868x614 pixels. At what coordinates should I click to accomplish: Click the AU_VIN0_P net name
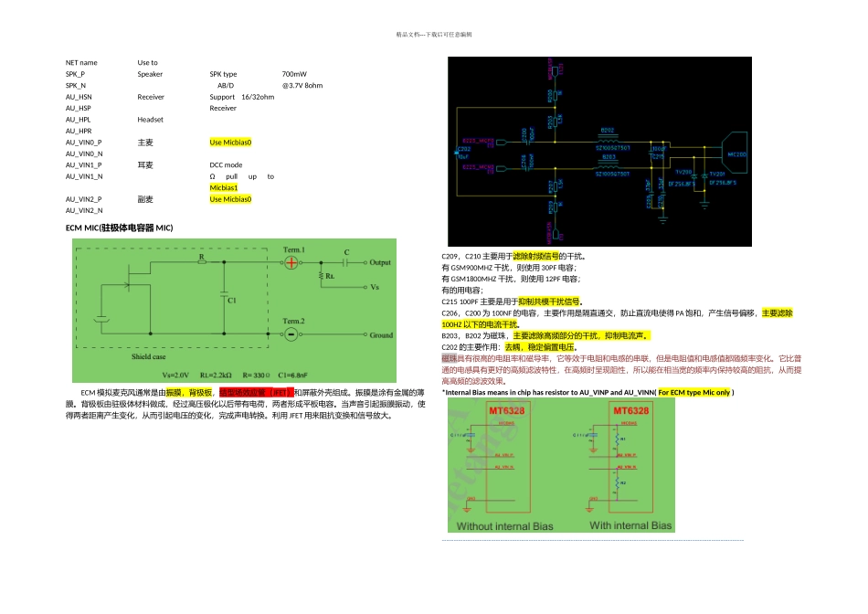pyautogui.click(x=83, y=143)
